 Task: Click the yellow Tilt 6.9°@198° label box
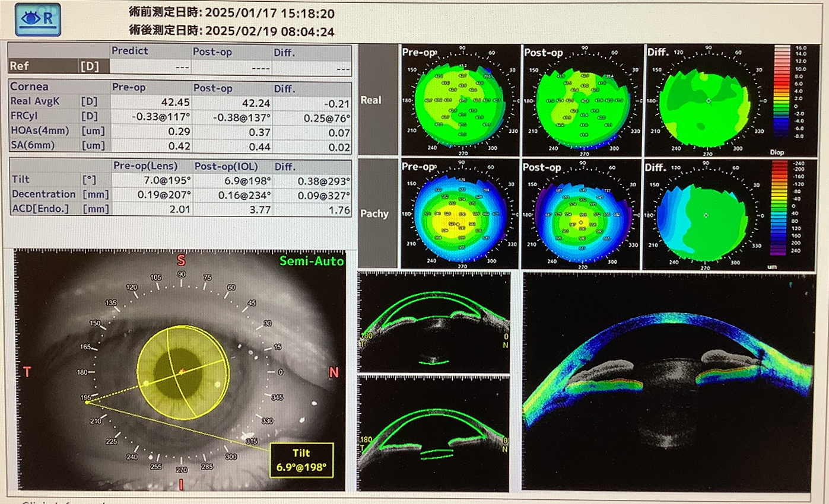(x=301, y=460)
